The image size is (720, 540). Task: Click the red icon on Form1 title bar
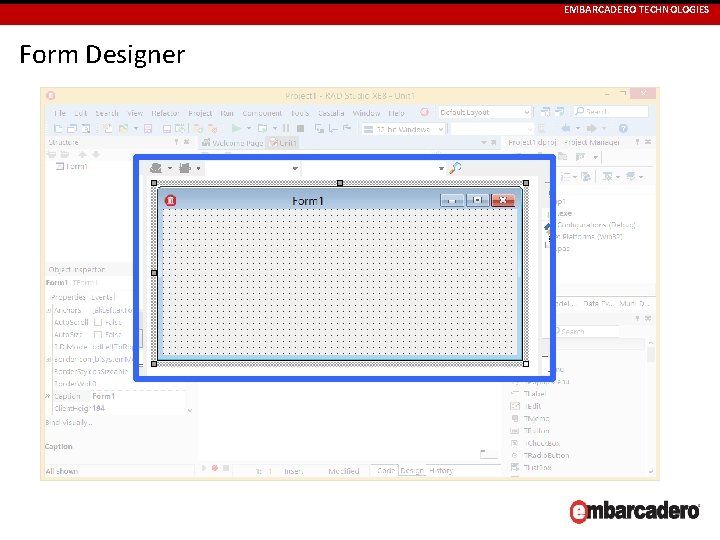coord(170,201)
